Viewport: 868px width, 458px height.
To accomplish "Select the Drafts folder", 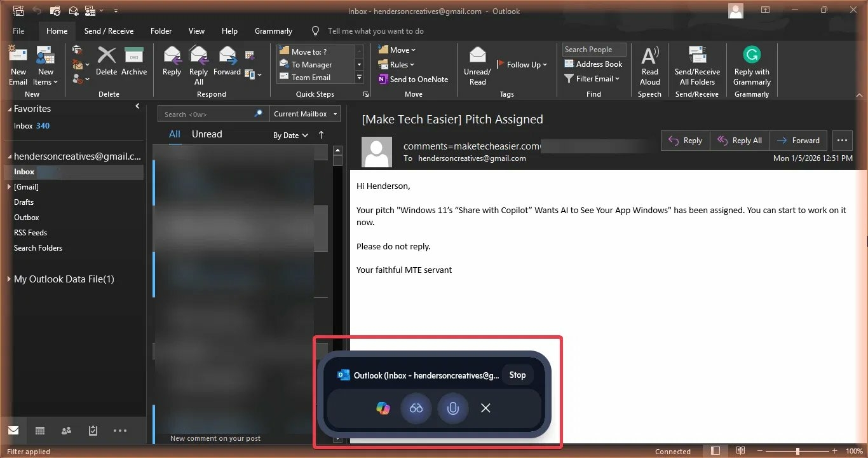I will 24,202.
